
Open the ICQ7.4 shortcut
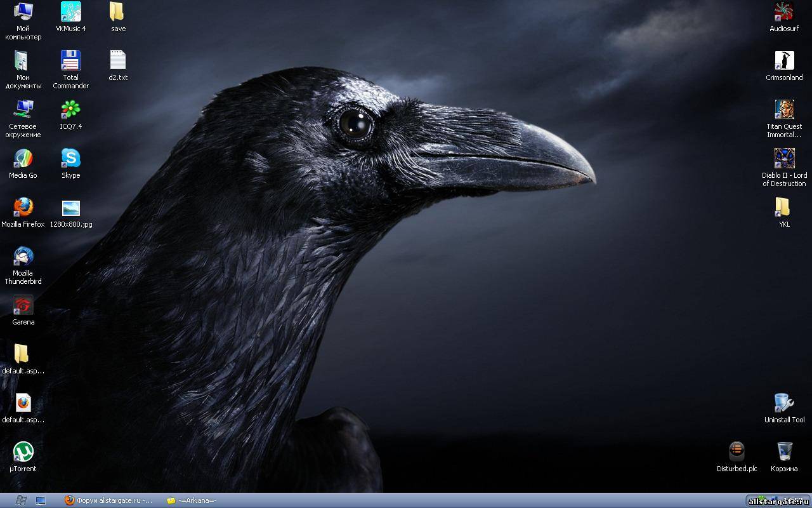tap(70, 110)
